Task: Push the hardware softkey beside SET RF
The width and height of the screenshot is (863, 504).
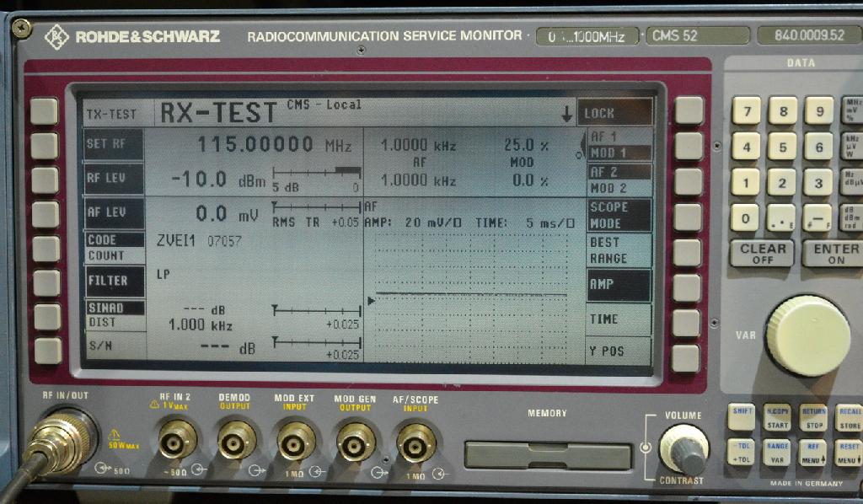Action: click(45, 146)
